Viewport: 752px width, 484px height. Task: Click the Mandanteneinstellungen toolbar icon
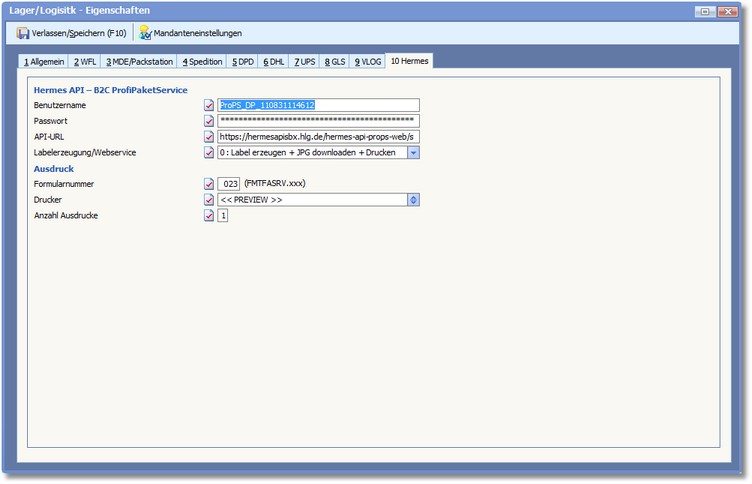click(145, 33)
